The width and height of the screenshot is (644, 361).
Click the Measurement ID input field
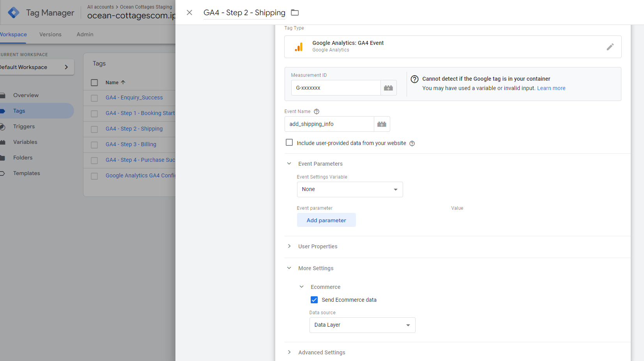click(336, 88)
